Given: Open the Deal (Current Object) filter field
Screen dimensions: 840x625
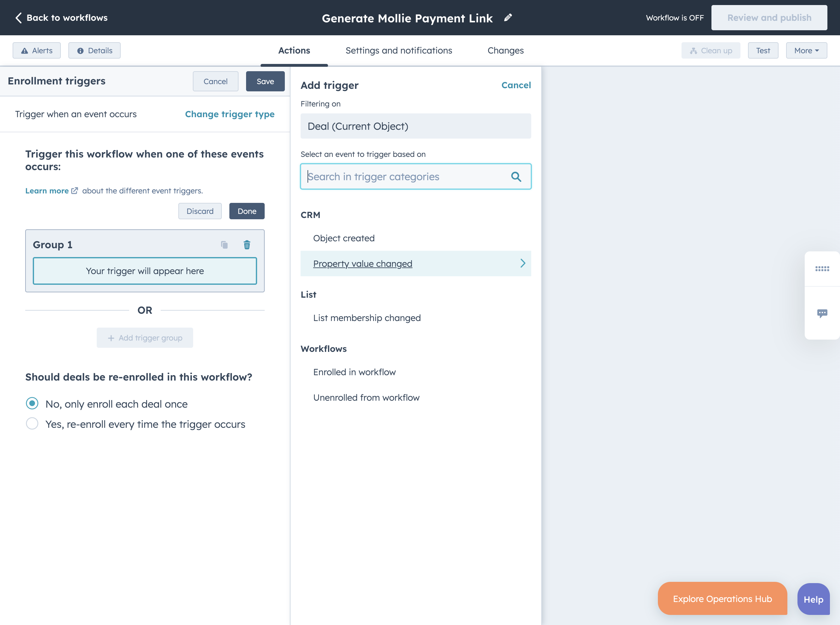Looking at the screenshot, I should pyautogui.click(x=416, y=126).
